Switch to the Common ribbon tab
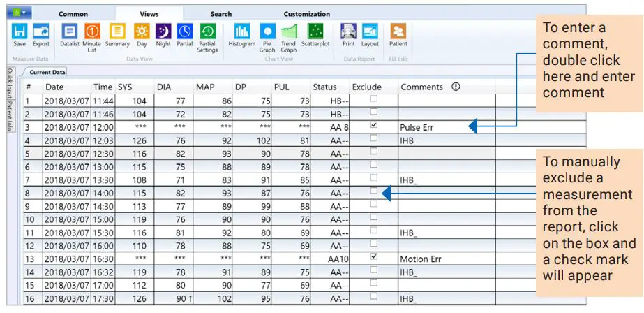 click(73, 14)
